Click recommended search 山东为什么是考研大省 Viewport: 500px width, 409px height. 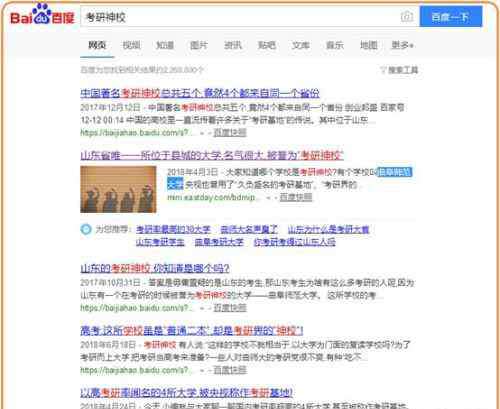(x=328, y=229)
